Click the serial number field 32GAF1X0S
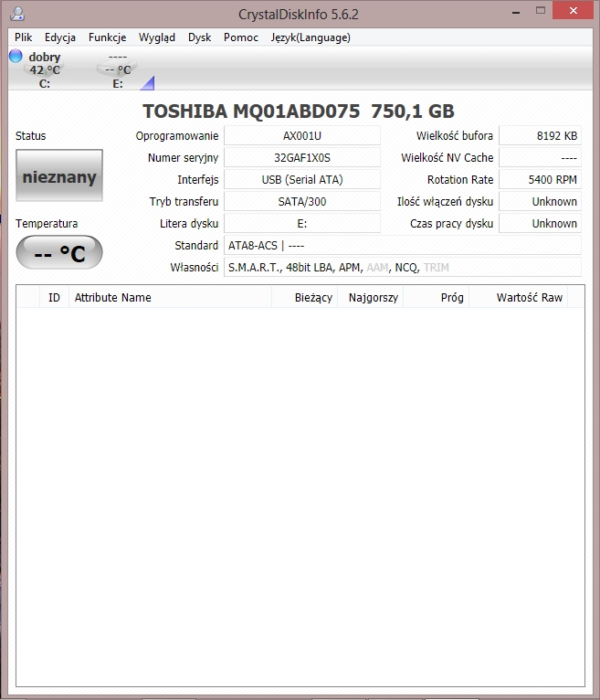 click(x=302, y=157)
